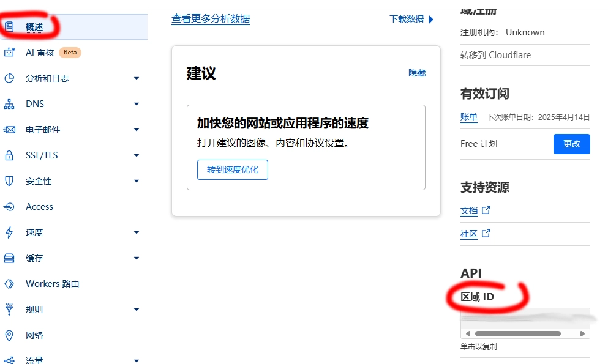Select Access in the sidebar
Image resolution: width=608 pixels, height=364 pixels.
tap(39, 207)
